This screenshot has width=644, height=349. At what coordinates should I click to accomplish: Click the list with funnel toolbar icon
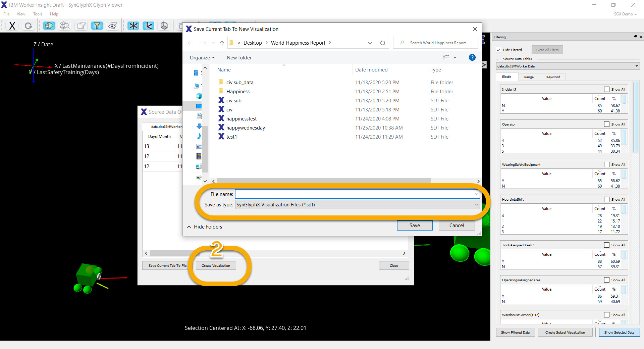point(81,26)
